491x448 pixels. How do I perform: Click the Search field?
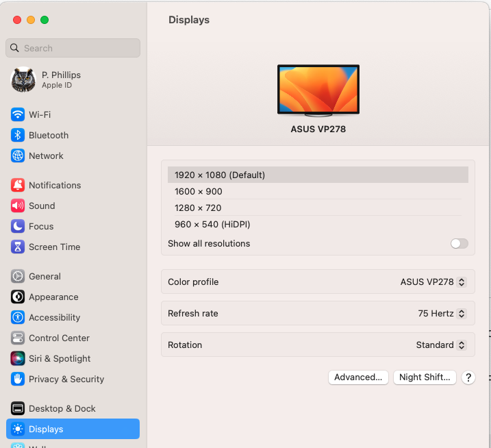tap(73, 48)
